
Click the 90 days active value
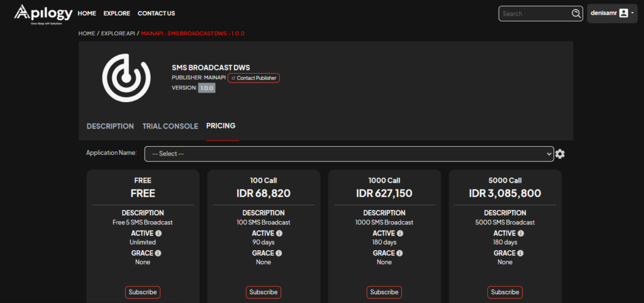click(264, 242)
